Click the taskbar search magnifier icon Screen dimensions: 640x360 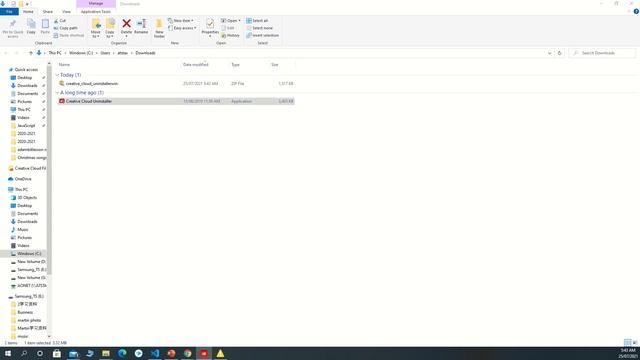[24, 353]
